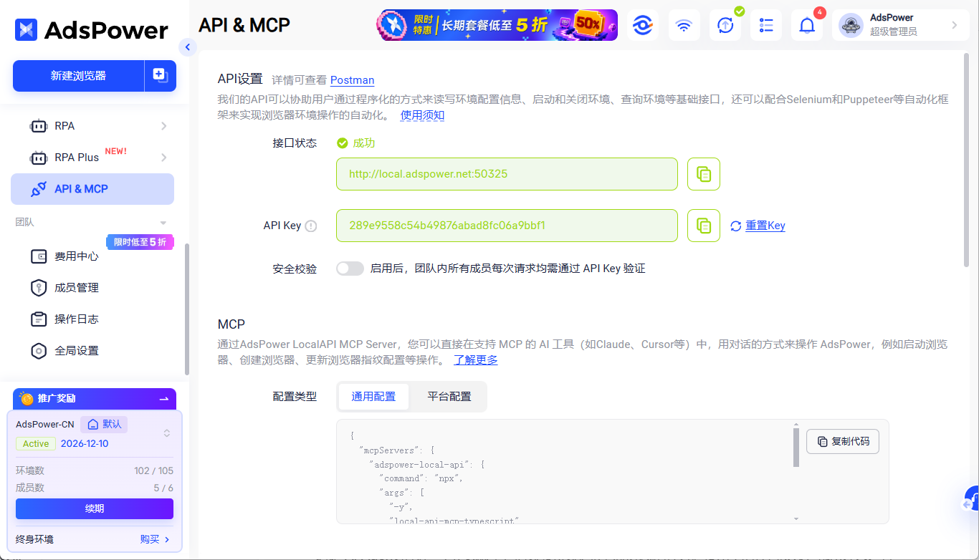Screen dimensions: 979x560
Task: Open the 使用须知 link
Action: click(x=422, y=115)
